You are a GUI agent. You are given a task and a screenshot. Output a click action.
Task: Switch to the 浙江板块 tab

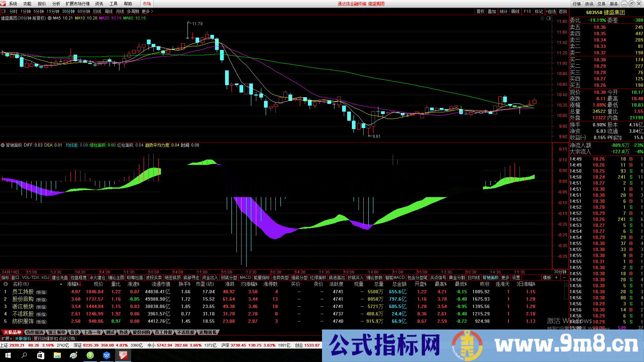click(57, 332)
